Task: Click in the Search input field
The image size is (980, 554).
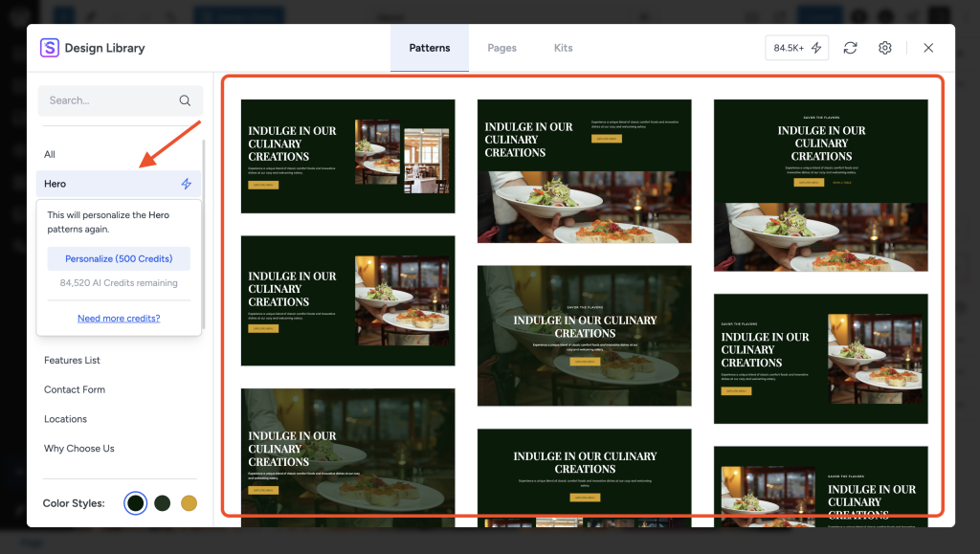Action: 105,100
